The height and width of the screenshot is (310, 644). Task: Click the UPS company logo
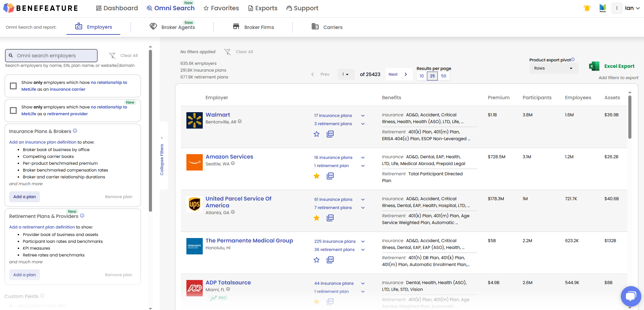tap(195, 204)
